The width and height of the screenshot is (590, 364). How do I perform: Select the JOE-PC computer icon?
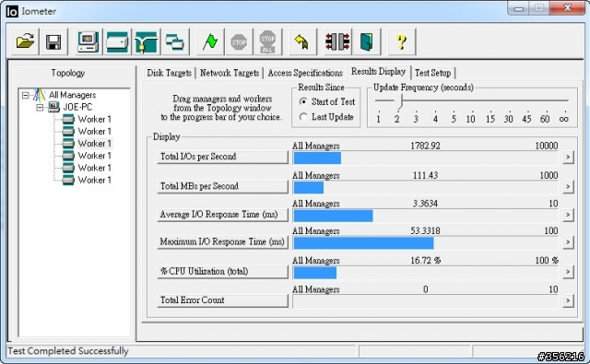point(53,107)
